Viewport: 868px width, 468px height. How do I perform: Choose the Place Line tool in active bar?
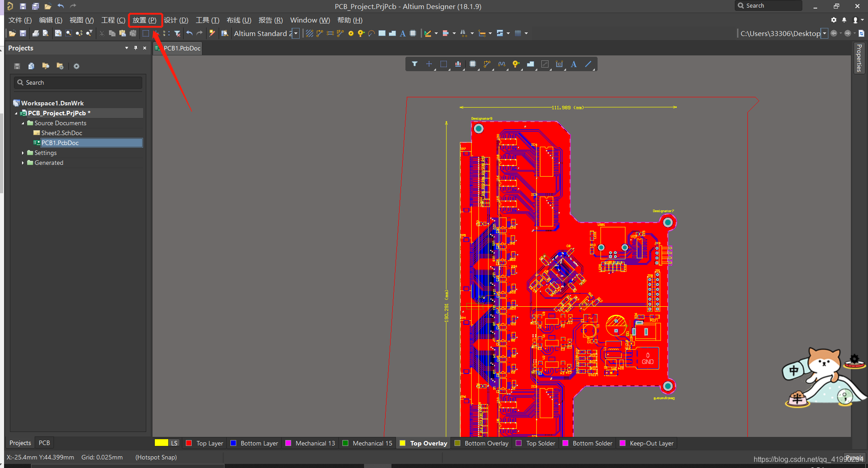coord(588,64)
